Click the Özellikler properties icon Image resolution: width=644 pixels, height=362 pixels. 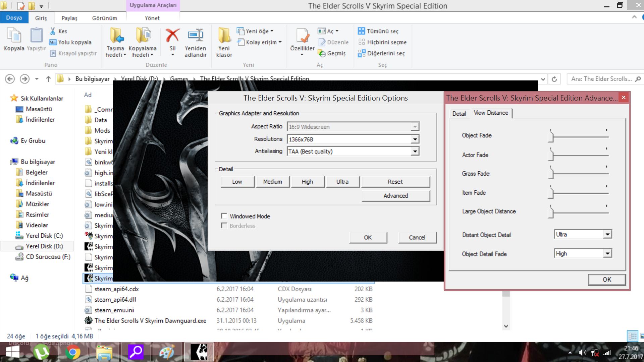tap(302, 35)
